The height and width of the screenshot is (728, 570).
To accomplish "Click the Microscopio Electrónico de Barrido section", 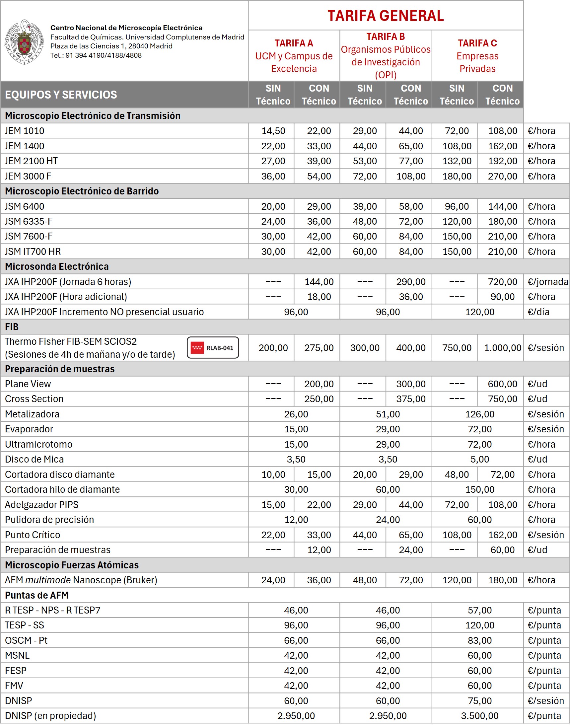I will pos(82,191).
